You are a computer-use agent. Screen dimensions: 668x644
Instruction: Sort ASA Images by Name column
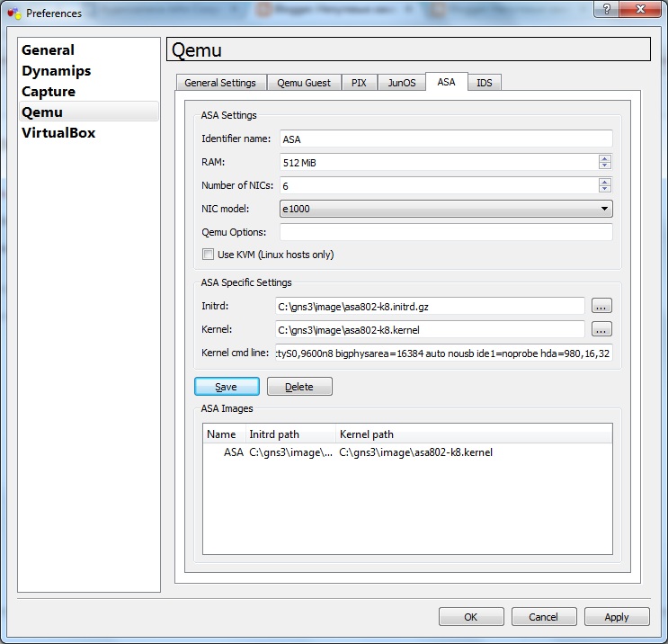pyautogui.click(x=224, y=434)
